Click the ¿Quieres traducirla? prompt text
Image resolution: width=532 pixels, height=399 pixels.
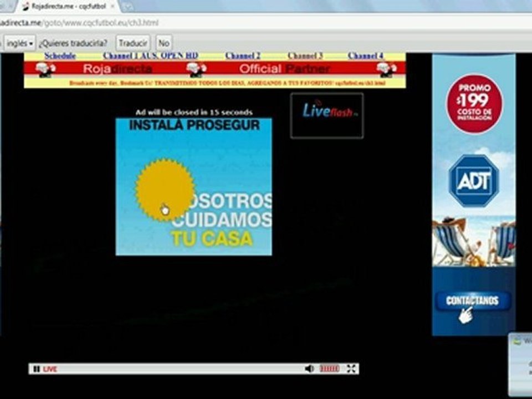(x=73, y=43)
